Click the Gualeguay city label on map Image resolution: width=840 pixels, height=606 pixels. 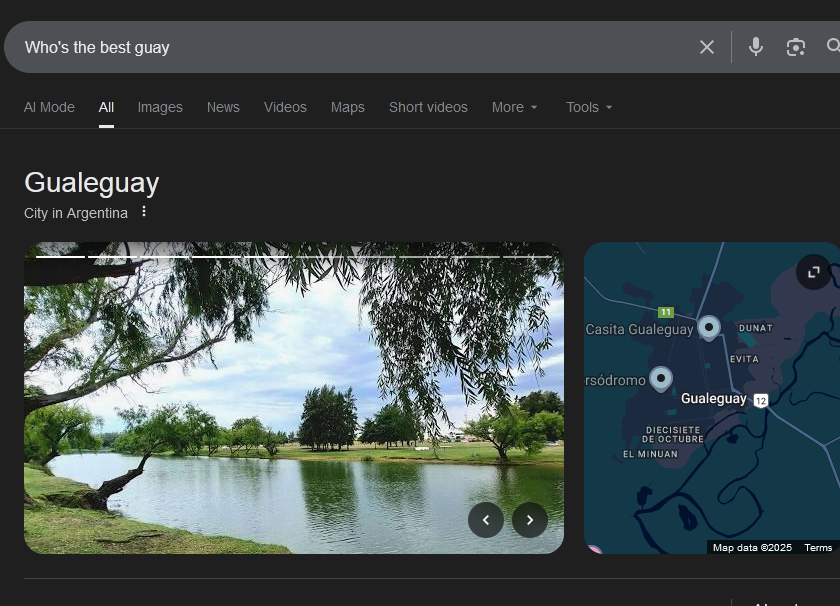pos(714,399)
